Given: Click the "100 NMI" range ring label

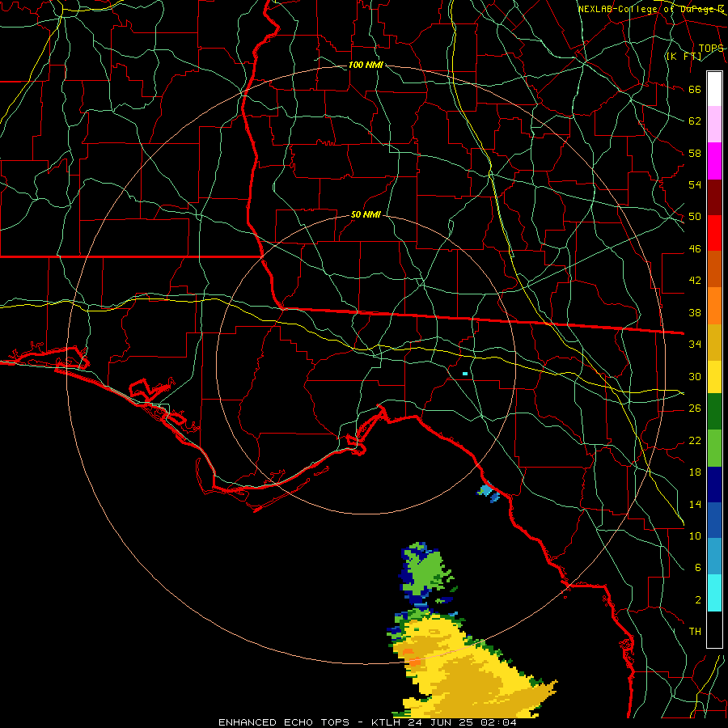Looking at the screenshot, I should 366,65.
